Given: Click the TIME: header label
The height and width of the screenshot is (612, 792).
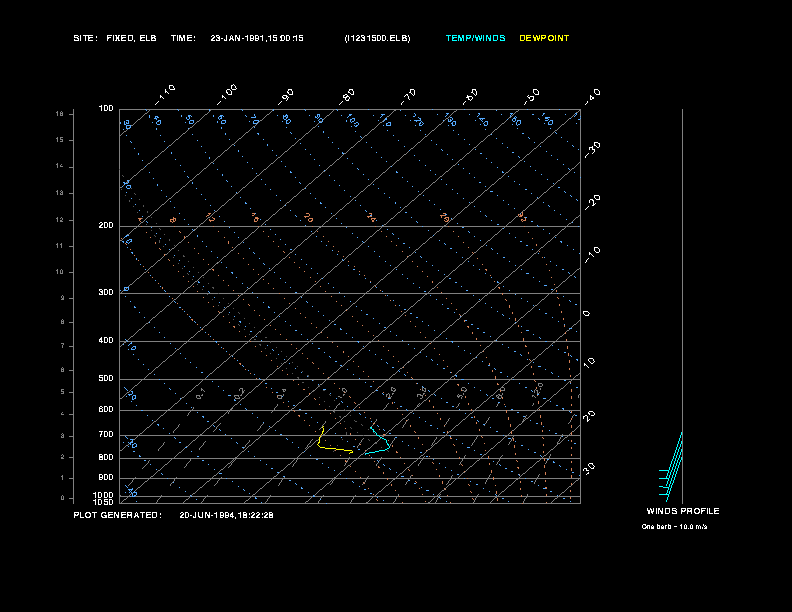Looking at the screenshot, I should pos(183,38).
